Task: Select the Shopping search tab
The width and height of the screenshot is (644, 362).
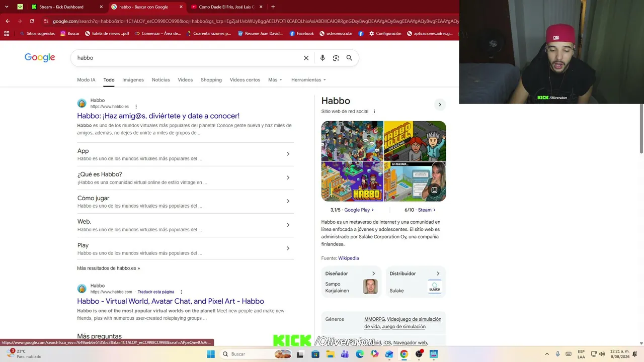Action: point(211,80)
